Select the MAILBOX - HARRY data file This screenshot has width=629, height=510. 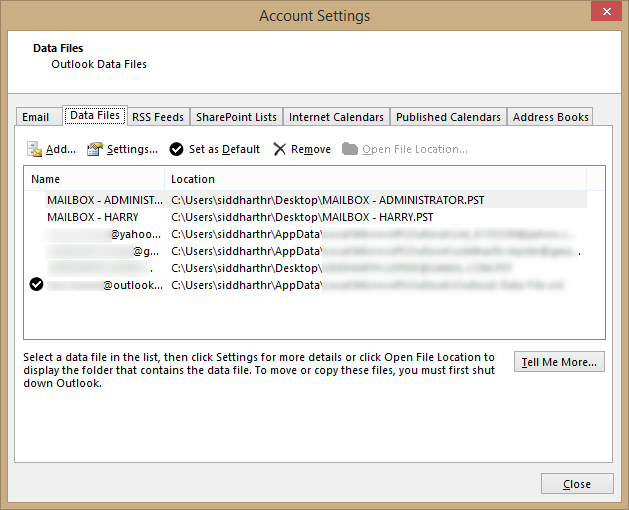[x=93, y=217]
